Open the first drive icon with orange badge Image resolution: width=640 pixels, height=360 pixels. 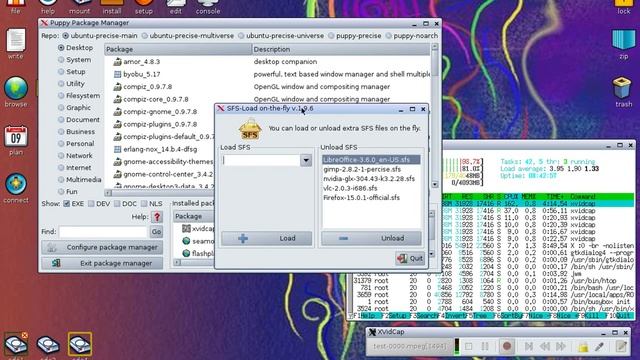tap(16, 344)
